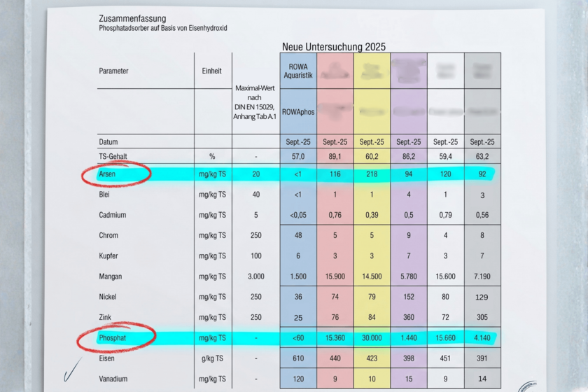This screenshot has height=392, width=588.
Task: Click the Arsen limit value 20
Action: [x=256, y=174]
